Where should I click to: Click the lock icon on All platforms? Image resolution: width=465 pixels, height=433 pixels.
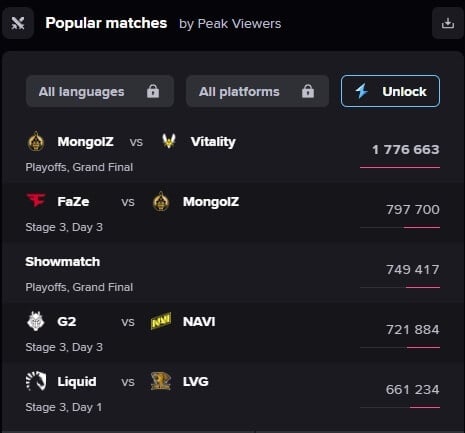(308, 91)
